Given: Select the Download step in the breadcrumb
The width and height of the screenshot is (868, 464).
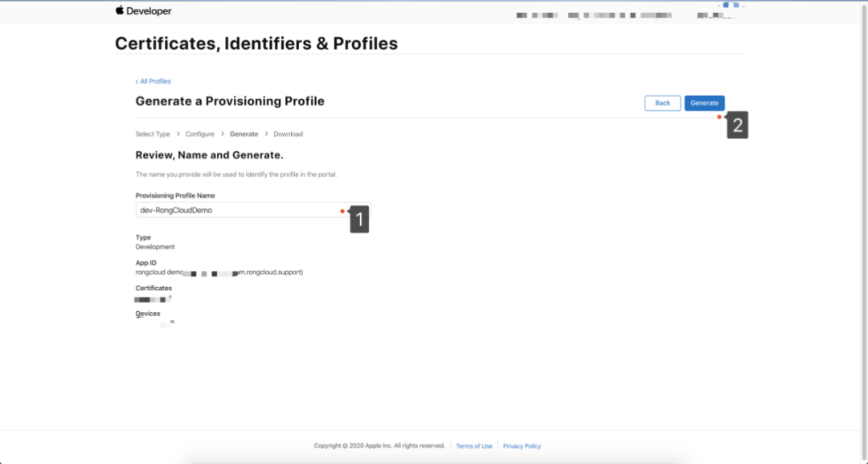Looking at the screenshot, I should click(x=288, y=134).
